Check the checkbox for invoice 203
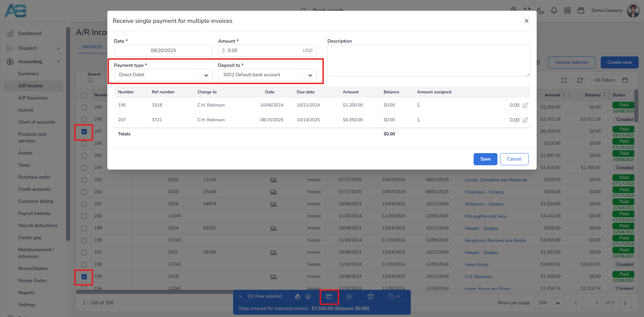 (x=84, y=180)
